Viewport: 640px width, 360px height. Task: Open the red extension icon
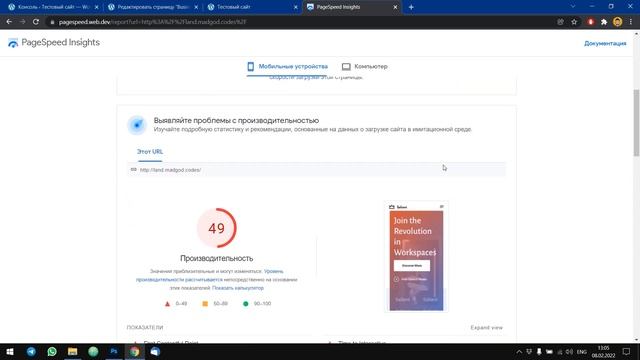(590, 22)
